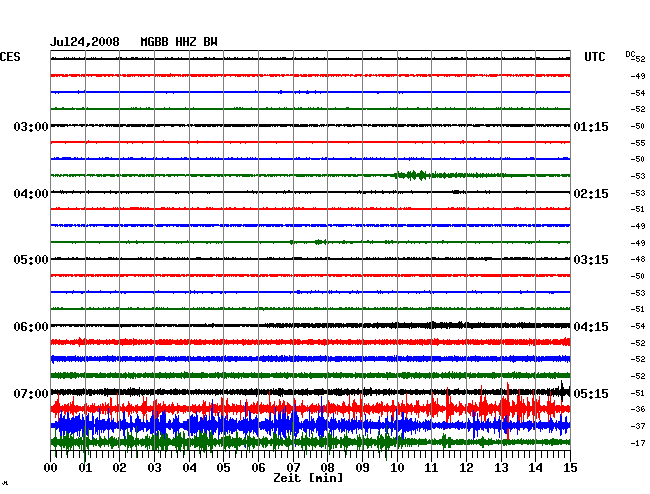Click the date label Jul24,2008
The width and height of the screenshot is (650, 494).
click(x=85, y=42)
